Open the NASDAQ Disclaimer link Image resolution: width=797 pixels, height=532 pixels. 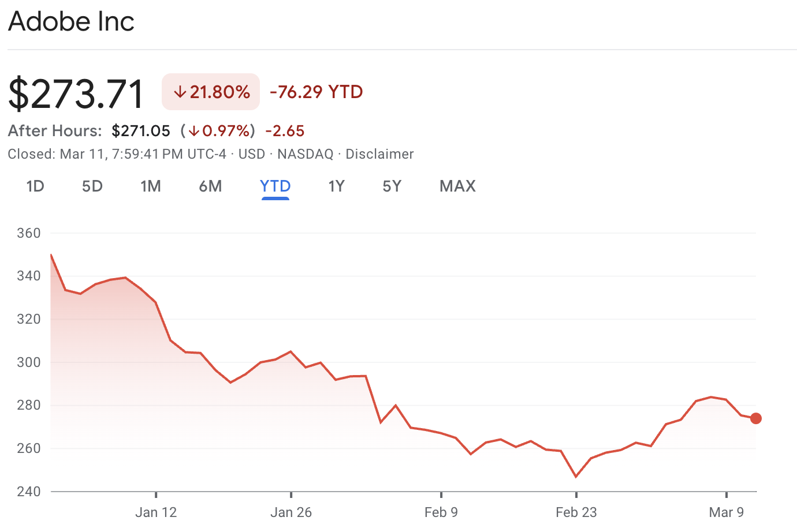click(x=379, y=153)
